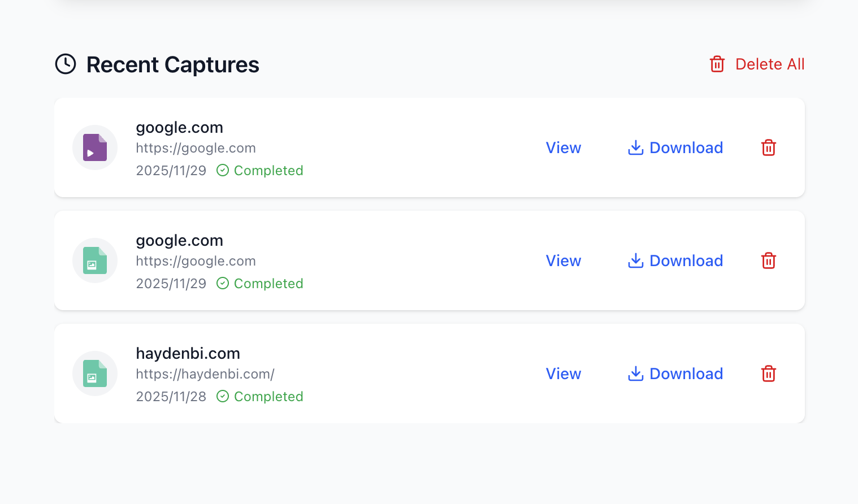The height and width of the screenshot is (504, 858).
Task: Click the green image file icon for second google.com capture
Action: [x=94, y=260]
